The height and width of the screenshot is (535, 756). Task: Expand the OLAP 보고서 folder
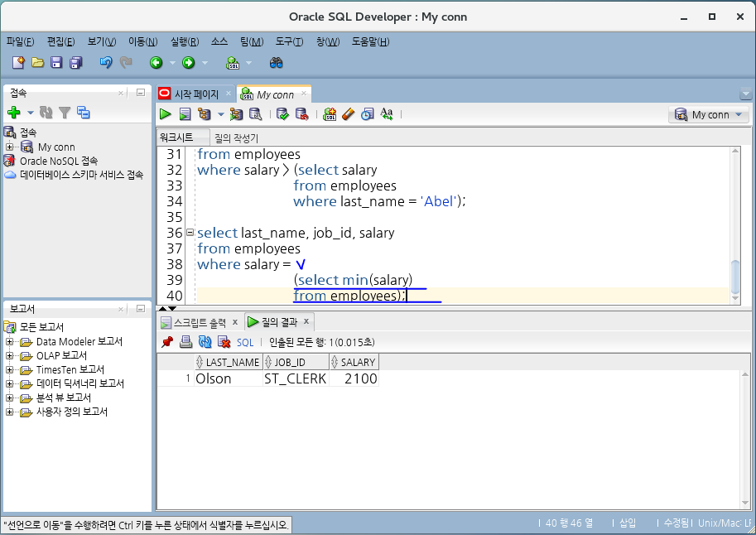coord(9,355)
